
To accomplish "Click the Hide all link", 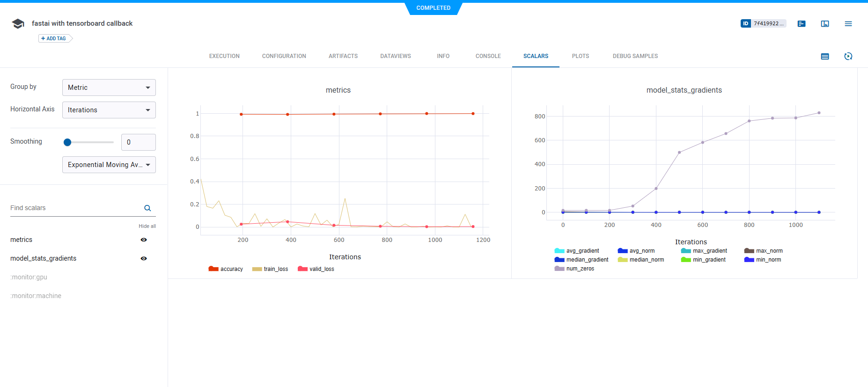I will pyautogui.click(x=147, y=226).
